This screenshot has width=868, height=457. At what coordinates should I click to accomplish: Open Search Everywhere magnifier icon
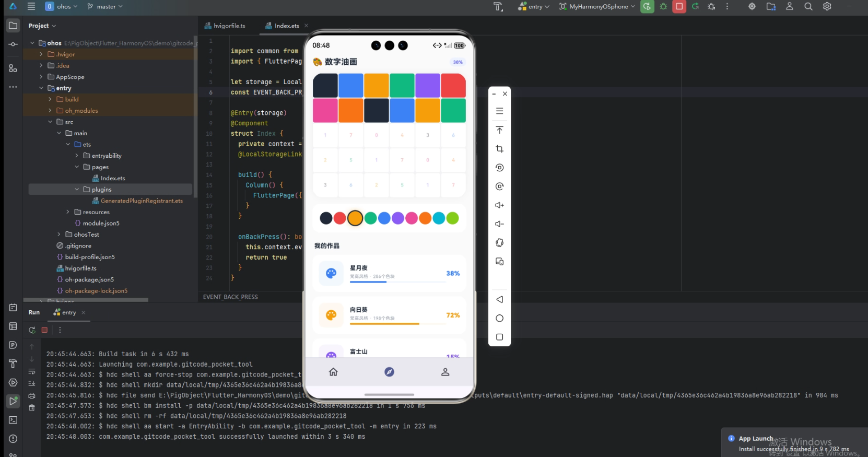[808, 6]
